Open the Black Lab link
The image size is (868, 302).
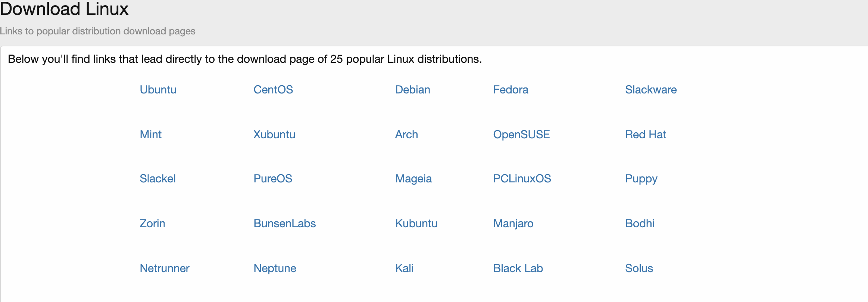pos(518,268)
